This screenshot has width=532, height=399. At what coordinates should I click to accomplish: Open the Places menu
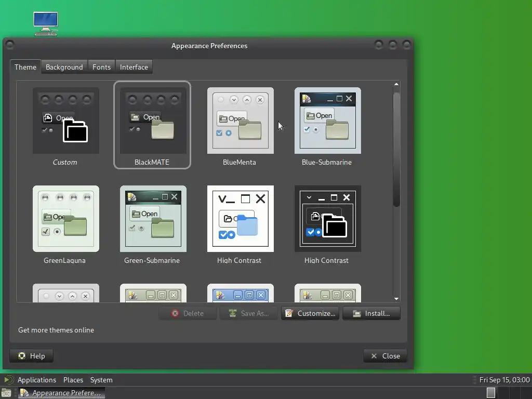click(x=73, y=380)
